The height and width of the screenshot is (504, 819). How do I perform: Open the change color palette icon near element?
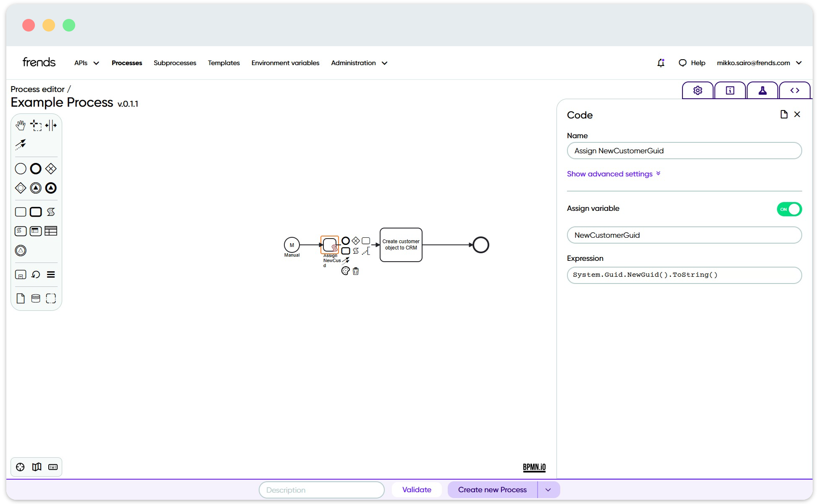(345, 271)
